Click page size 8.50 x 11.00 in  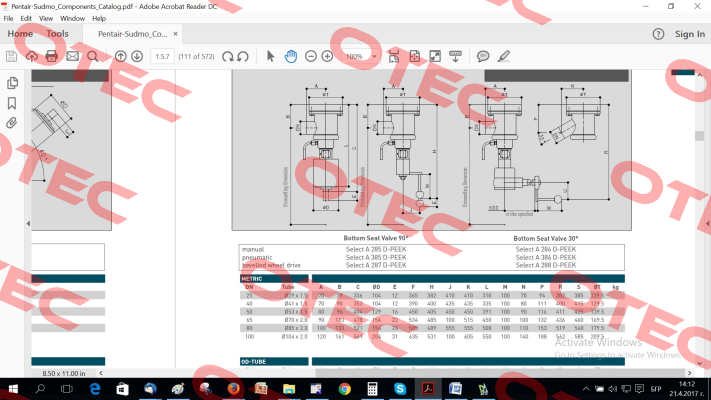[63, 374]
